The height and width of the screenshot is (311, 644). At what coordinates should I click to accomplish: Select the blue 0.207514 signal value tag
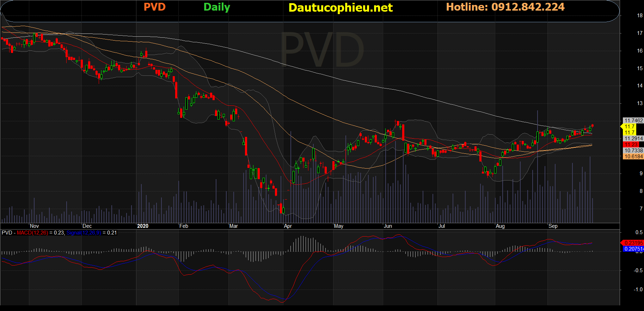pos(633,249)
